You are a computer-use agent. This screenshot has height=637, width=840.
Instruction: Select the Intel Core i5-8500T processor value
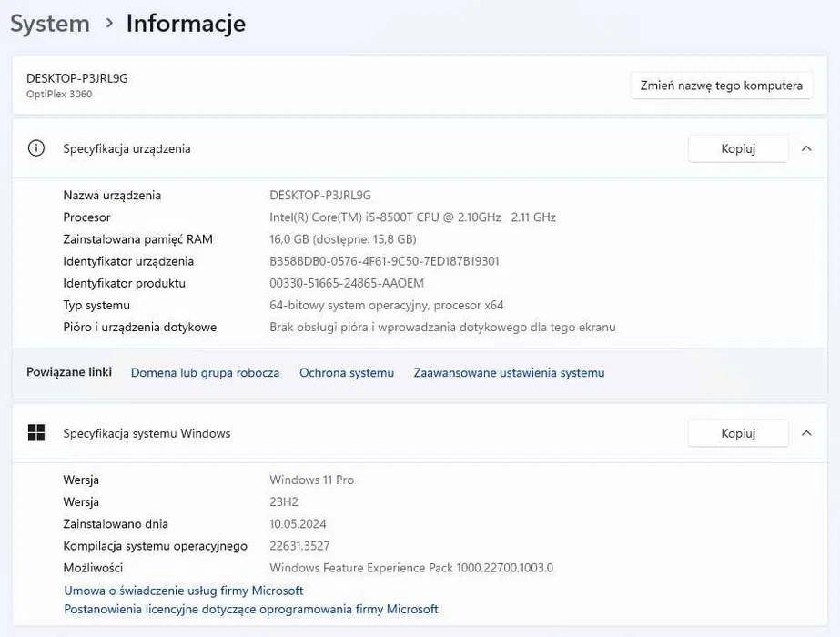click(x=412, y=217)
